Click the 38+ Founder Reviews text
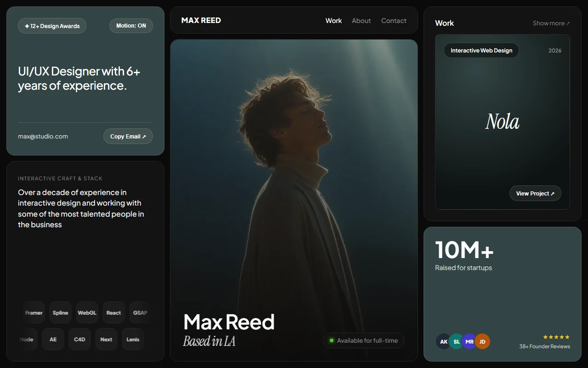 [545, 346]
